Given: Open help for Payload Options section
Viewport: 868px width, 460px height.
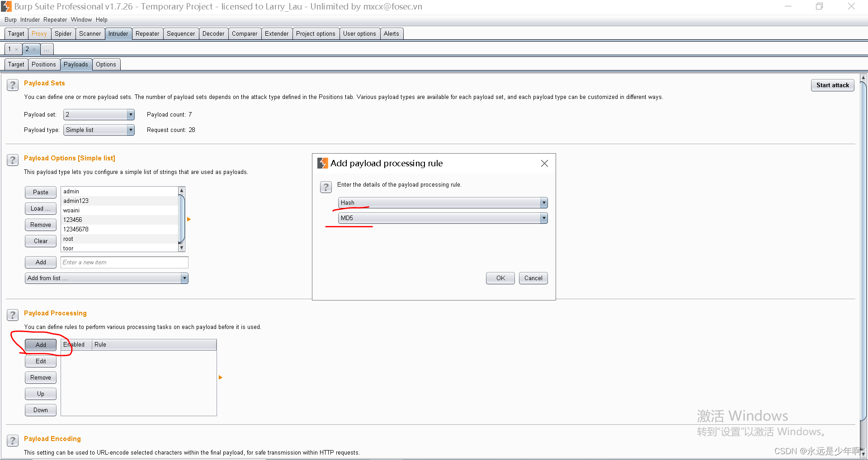Looking at the screenshot, I should click(x=13, y=160).
